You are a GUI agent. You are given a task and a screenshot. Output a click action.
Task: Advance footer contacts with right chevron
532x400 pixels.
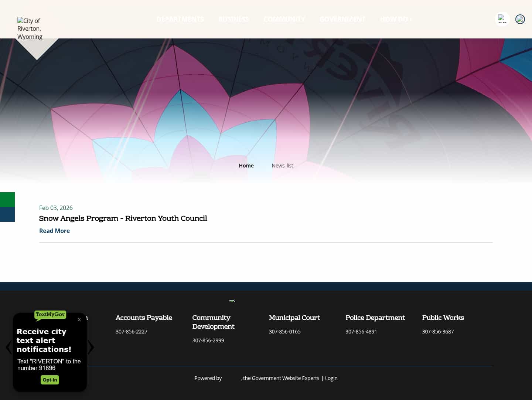pyautogui.click(x=91, y=347)
